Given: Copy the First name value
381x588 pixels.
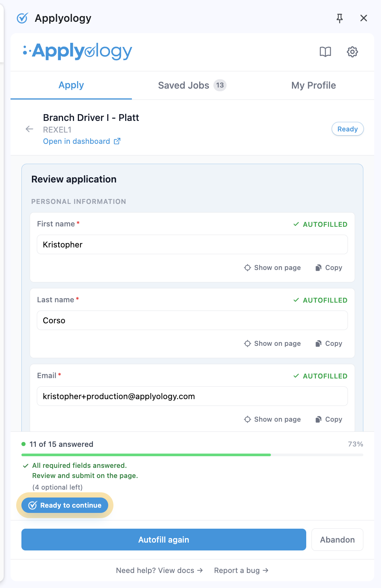Looking at the screenshot, I should (329, 268).
